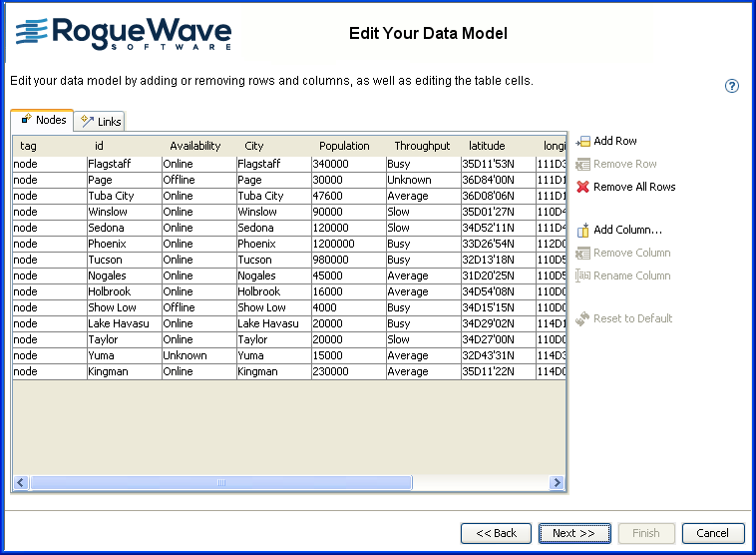This screenshot has height=555, width=756.
Task: Click the Add Row icon
Action: 583,142
